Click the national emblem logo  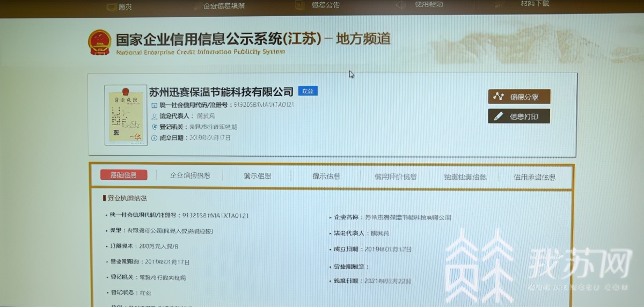99,42
